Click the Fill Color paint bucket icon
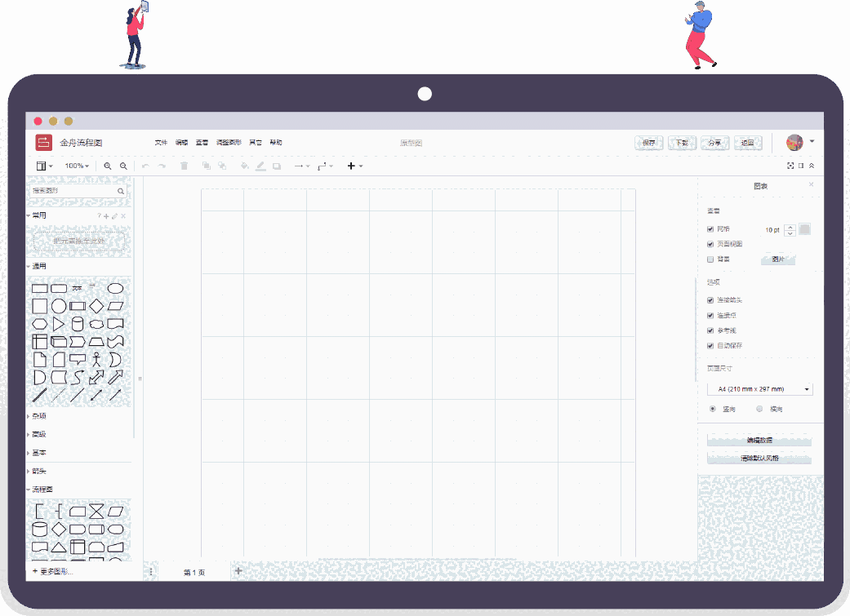 [x=244, y=166]
